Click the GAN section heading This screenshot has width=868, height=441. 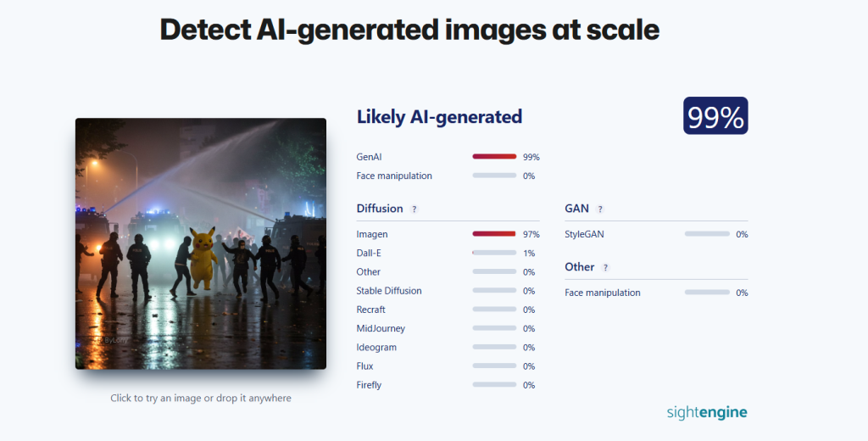pos(576,209)
